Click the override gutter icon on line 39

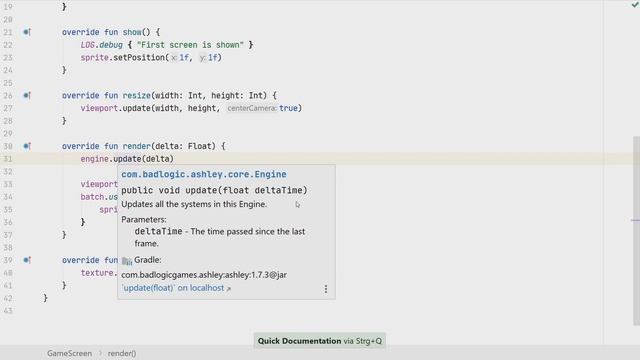(x=27, y=260)
